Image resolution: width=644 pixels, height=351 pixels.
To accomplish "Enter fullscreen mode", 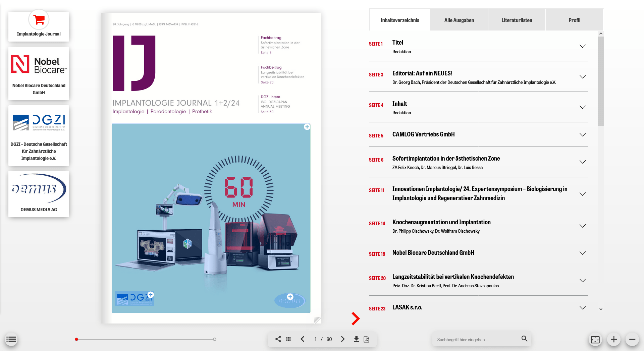I will [595, 339].
